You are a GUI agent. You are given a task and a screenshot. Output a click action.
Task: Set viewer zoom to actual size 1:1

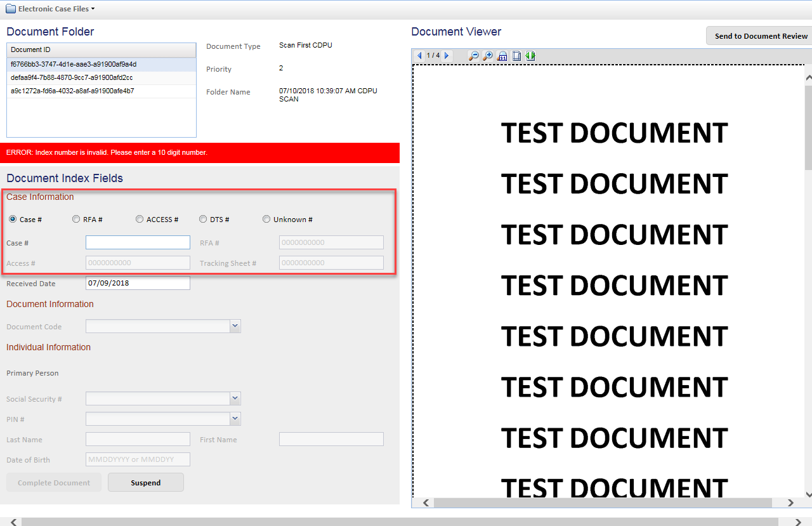pyautogui.click(x=502, y=56)
